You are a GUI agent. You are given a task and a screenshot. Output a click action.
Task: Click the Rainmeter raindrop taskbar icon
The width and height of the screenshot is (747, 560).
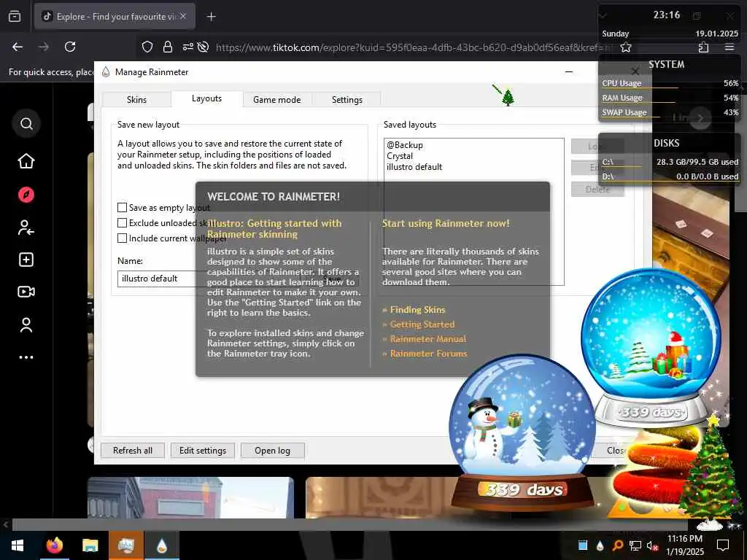[x=161, y=545]
